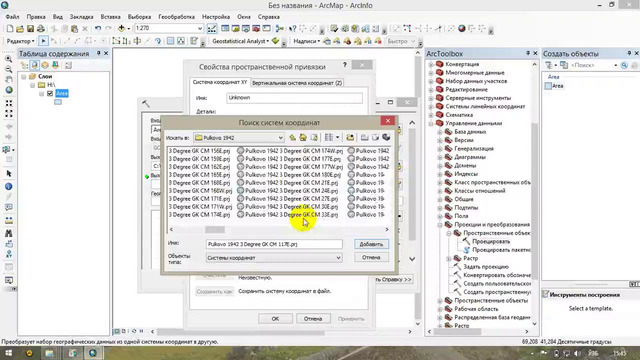Click the Add Data icon
This screenshot has height=360, width=640.
click(121, 29)
